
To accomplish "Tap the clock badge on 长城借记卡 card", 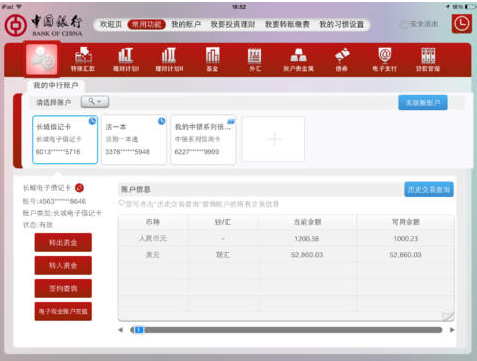I will (92, 121).
